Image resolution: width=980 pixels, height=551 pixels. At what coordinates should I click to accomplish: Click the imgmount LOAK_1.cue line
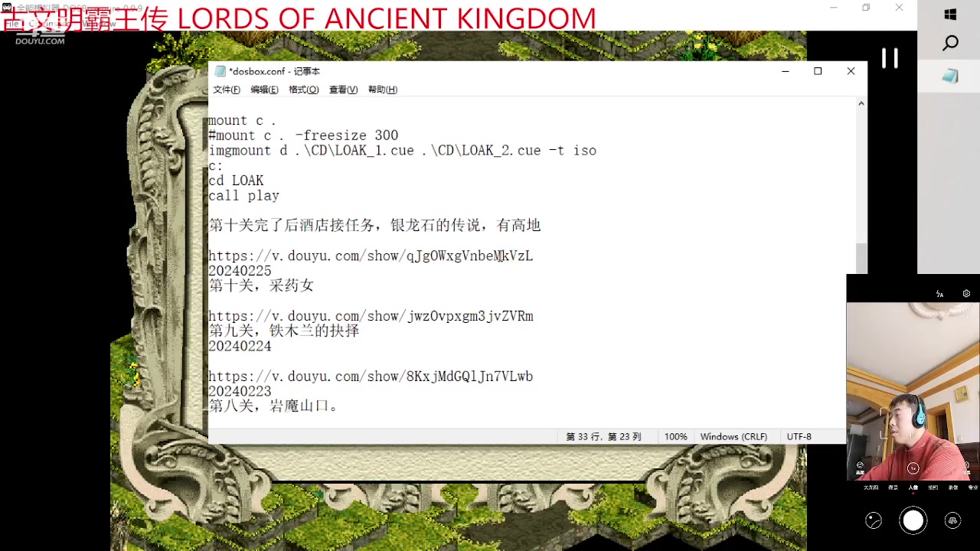click(402, 151)
